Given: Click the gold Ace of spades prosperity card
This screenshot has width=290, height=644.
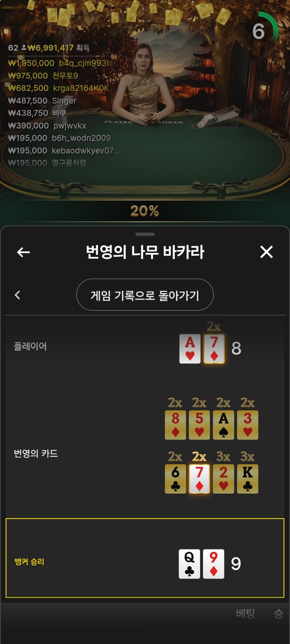Looking at the screenshot, I should 224,425.
